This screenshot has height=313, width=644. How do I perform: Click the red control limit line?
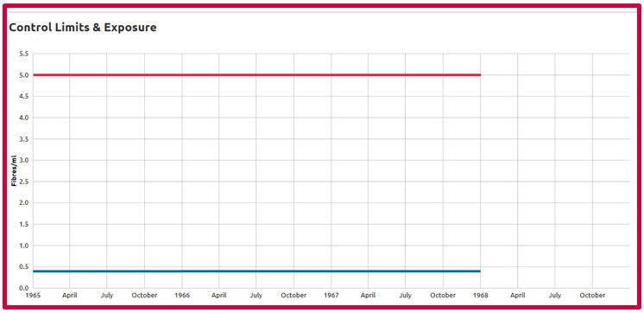pyautogui.click(x=256, y=75)
